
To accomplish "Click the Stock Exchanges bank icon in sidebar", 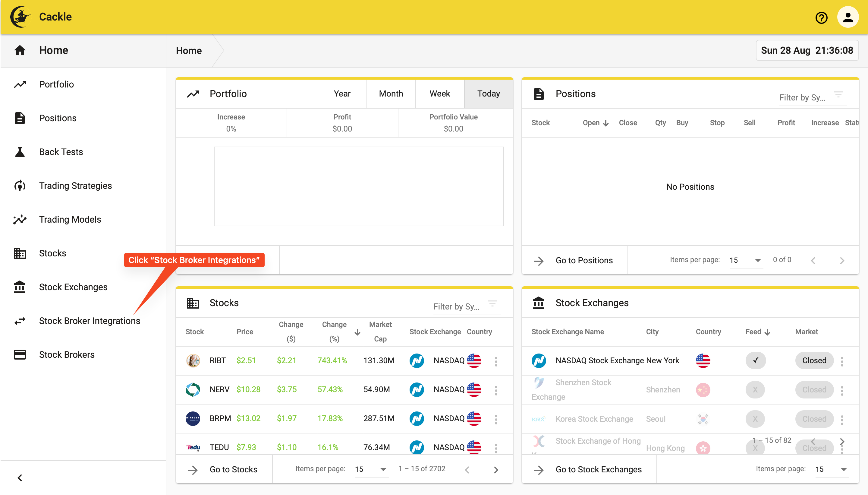I will pyautogui.click(x=20, y=287).
